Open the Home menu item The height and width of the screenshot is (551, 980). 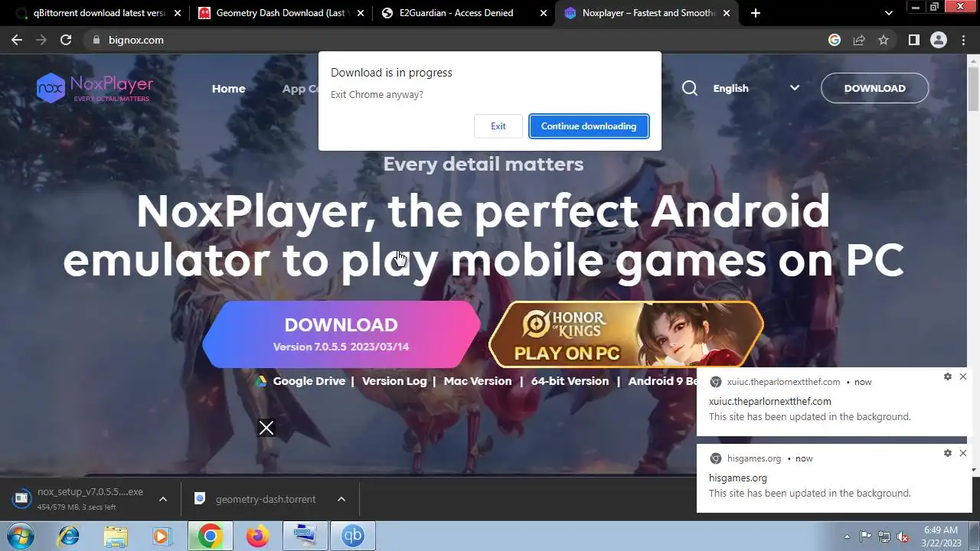228,89
